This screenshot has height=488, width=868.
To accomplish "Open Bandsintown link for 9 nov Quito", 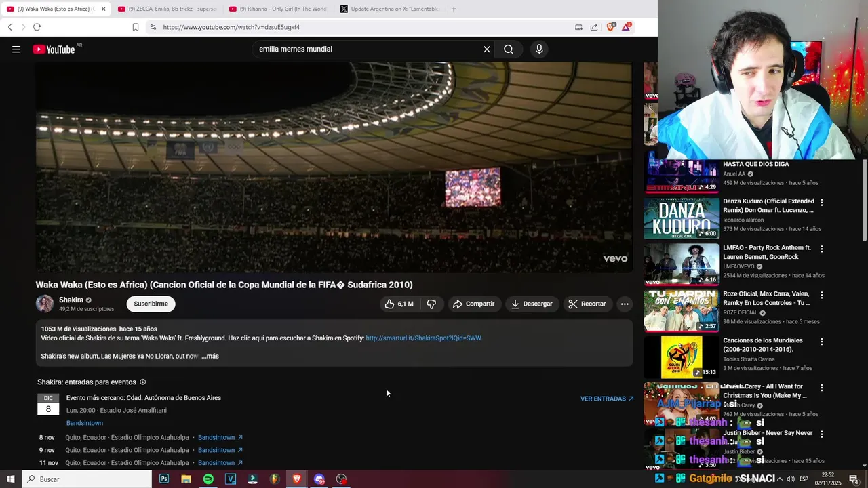I will click(x=220, y=450).
